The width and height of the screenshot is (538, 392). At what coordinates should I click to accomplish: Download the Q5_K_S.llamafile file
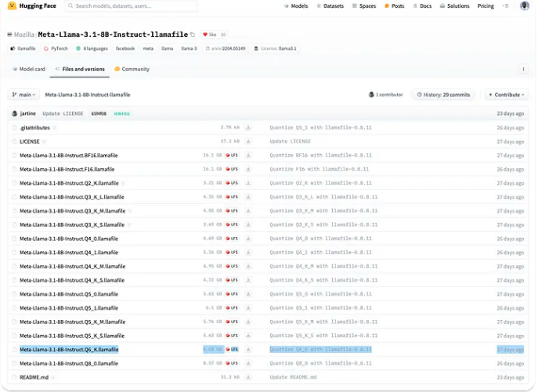[x=248, y=336]
